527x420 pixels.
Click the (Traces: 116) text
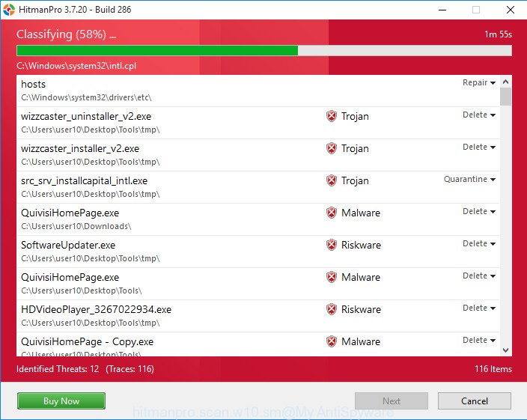130,369
